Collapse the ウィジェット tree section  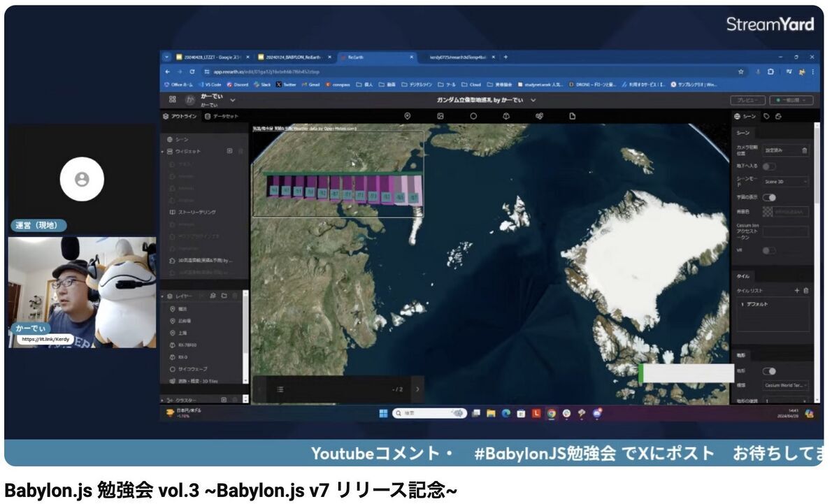[x=163, y=151]
